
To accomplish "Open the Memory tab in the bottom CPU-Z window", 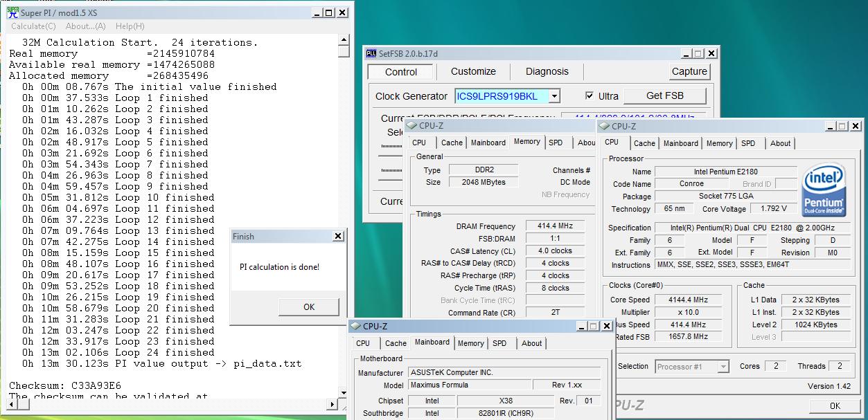I will click(471, 343).
